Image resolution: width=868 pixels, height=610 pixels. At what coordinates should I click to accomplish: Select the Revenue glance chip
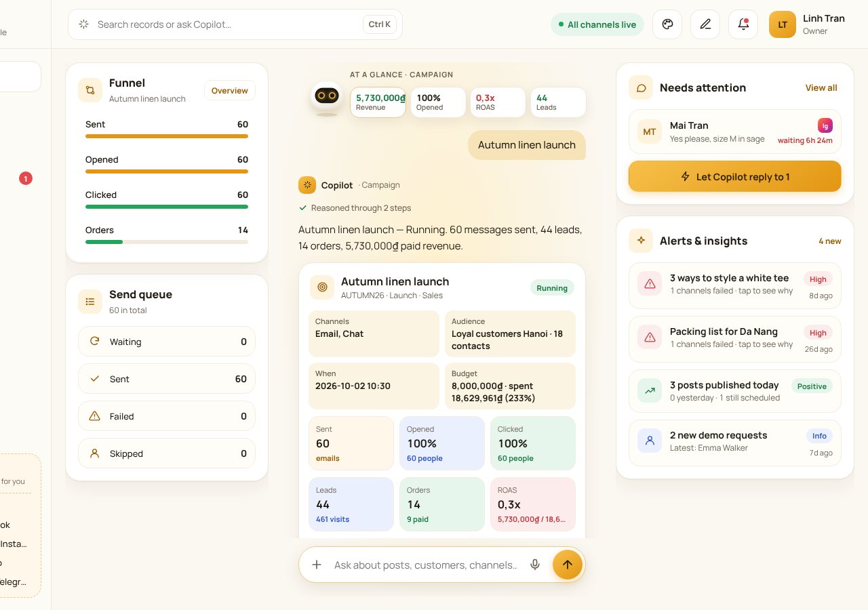[x=378, y=102]
